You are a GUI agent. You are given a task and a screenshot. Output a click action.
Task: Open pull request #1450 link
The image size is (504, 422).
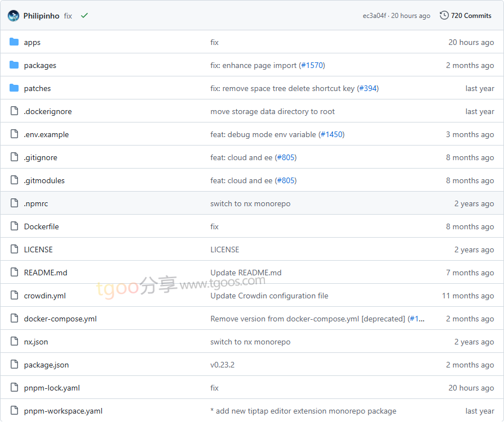[x=331, y=134]
